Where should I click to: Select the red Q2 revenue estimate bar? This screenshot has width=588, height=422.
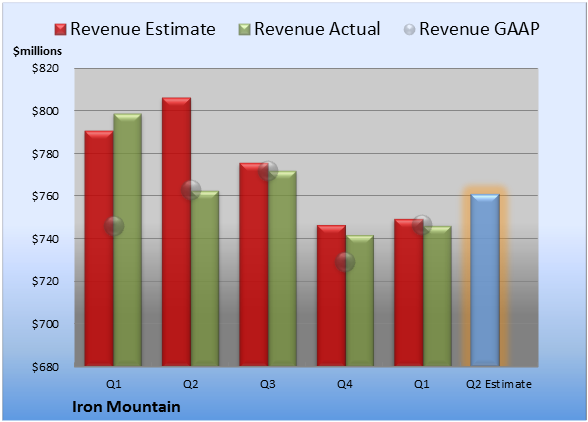(176, 232)
